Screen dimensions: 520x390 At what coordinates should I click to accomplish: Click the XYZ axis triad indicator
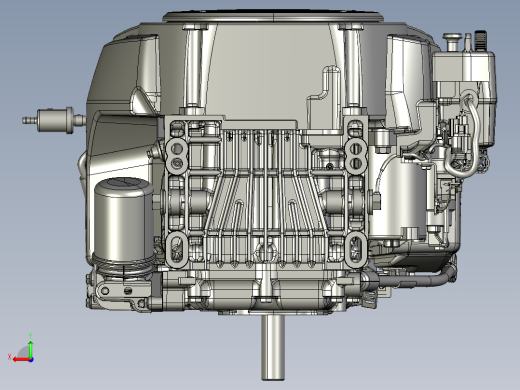click(x=21, y=348)
